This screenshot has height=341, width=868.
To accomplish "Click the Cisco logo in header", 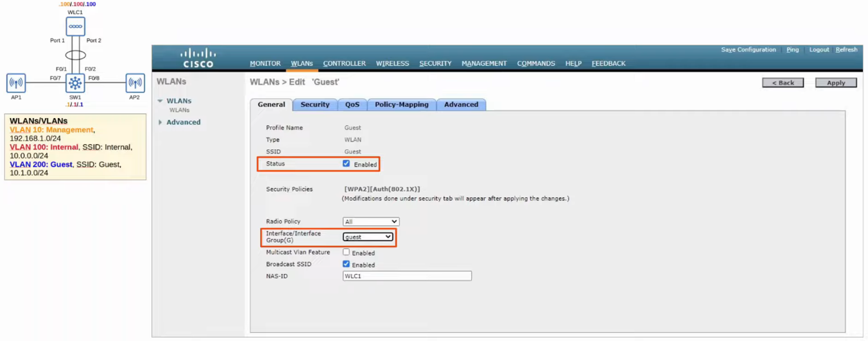I will pyautogui.click(x=198, y=59).
